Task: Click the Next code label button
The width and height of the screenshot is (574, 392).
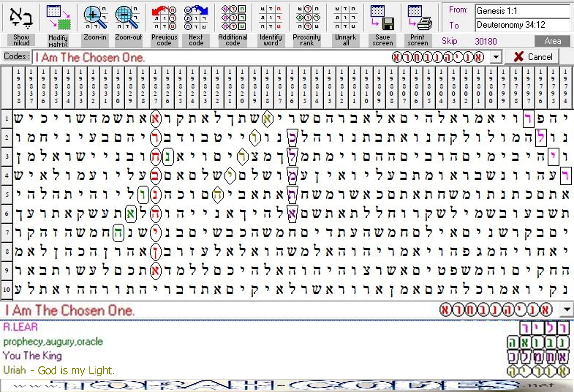Action: click(x=196, y=40)
